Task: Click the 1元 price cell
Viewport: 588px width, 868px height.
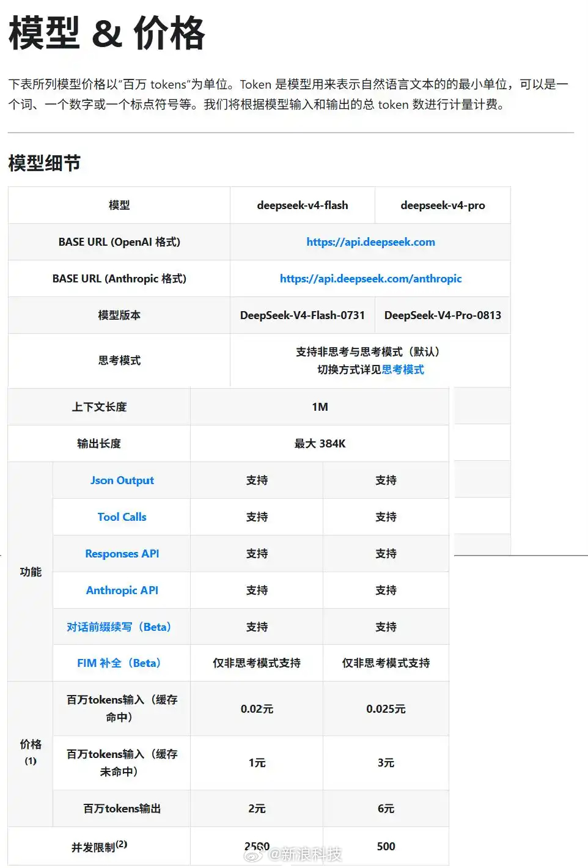Action: [257, 763]
